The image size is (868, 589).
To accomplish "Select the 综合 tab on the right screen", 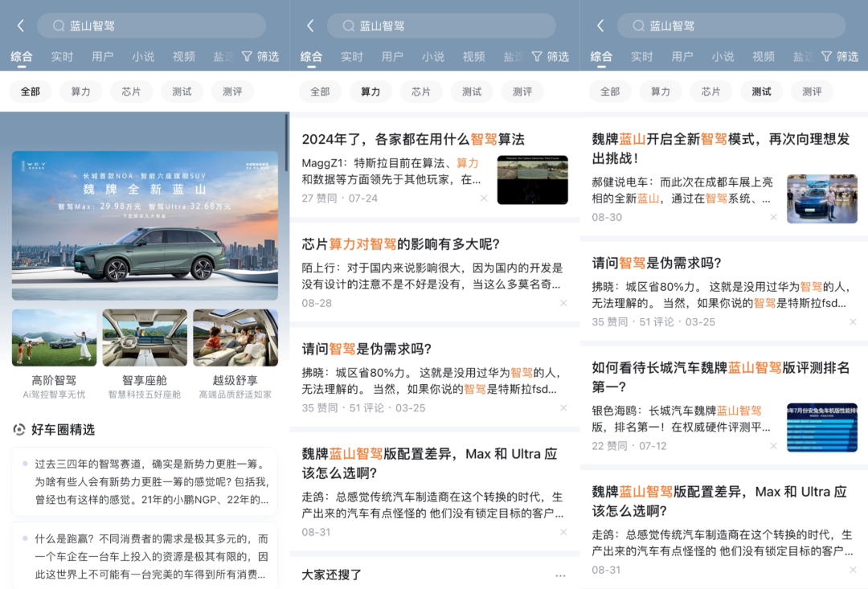I will [x=601, y=56].
